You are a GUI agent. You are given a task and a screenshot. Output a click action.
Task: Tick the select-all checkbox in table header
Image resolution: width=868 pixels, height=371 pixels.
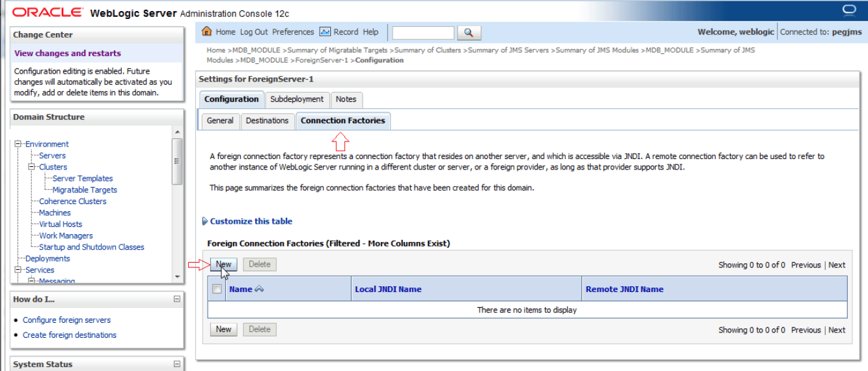tap(217, 289)
